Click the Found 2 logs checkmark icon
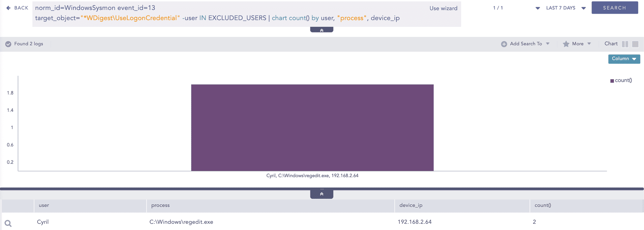This screenshot has height=230, width=644. coord(8,44)
